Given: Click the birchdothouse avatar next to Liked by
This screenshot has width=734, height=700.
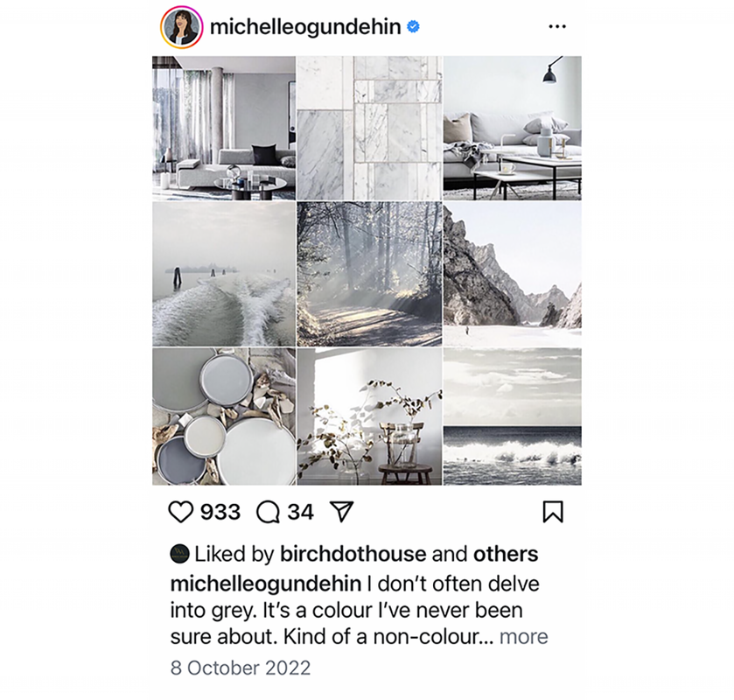Looking at the screenshot, I should tap(179, 554).
